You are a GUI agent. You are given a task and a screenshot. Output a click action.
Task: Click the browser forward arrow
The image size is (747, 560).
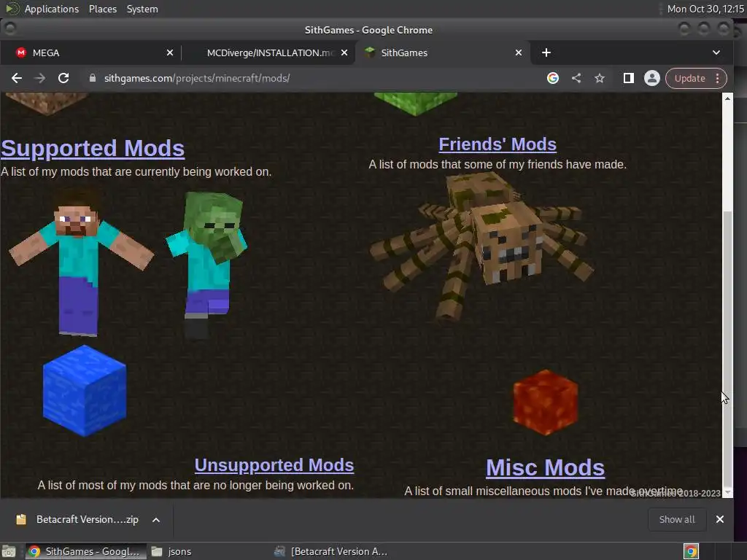[x=40, y=78]
